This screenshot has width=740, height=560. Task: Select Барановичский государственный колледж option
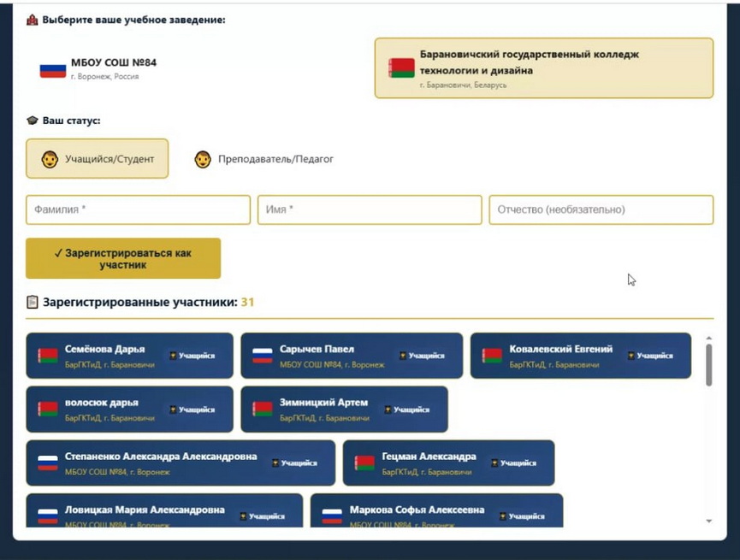[x=543, y=68]
